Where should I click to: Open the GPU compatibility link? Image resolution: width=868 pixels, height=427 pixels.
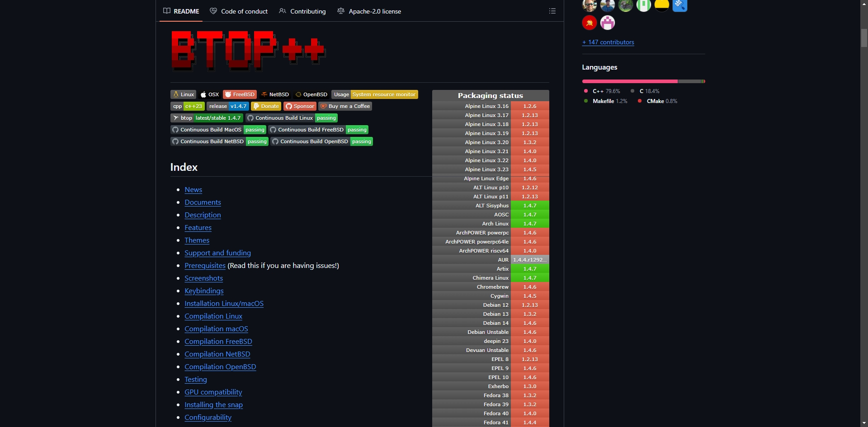(x=213, y=392)
